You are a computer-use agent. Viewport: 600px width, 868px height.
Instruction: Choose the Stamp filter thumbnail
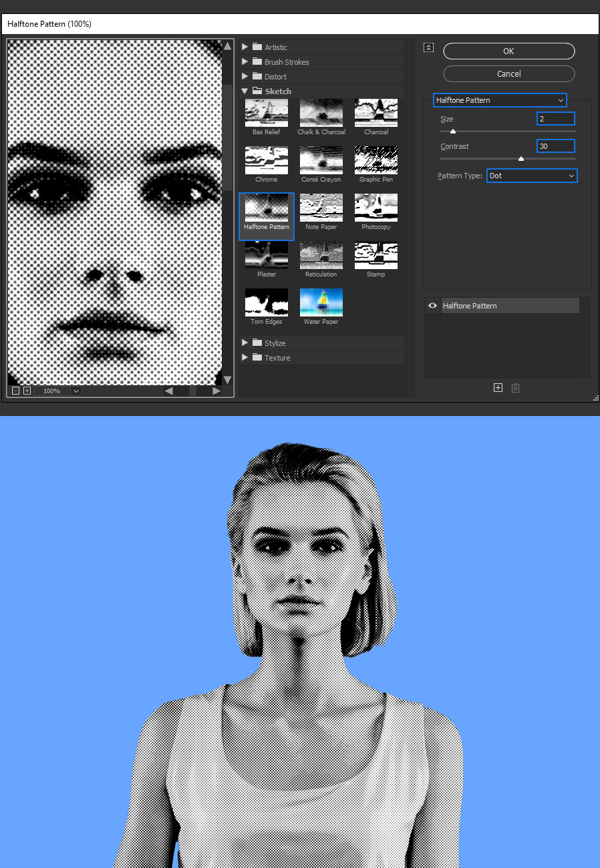point(376,255)
